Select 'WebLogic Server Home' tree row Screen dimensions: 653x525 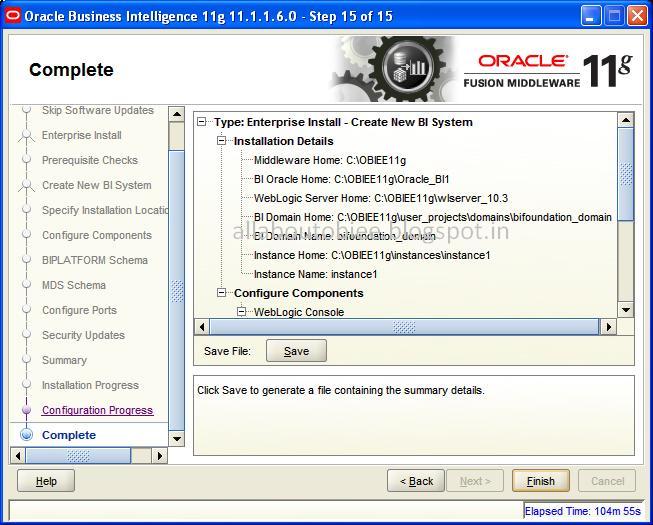click(381, 198)
